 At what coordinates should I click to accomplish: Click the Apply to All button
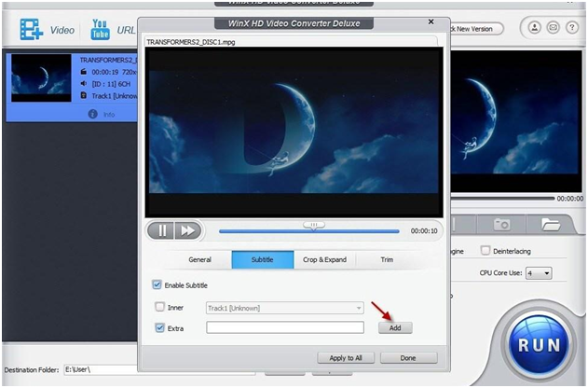[x=345, y=358]
